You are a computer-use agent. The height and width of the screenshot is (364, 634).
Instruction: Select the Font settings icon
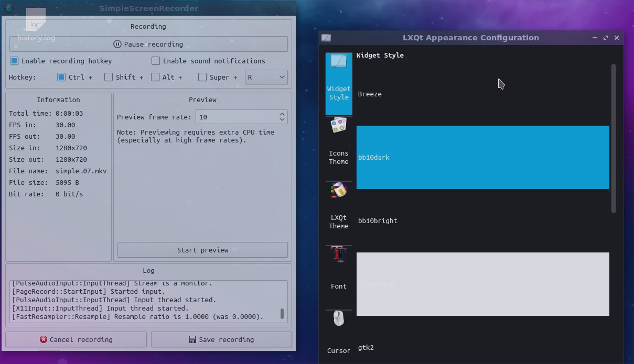(339, 254)
